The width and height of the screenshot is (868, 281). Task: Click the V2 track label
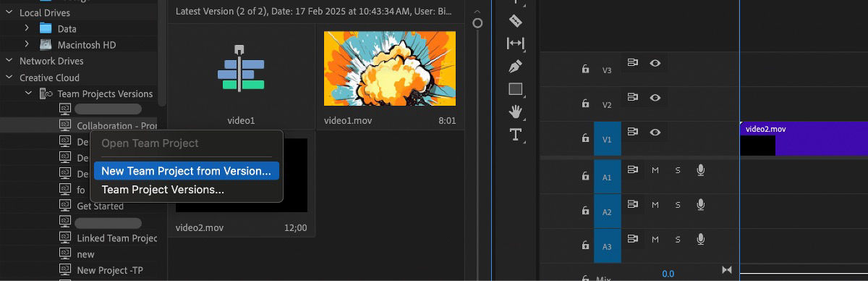tap(607, 105)
